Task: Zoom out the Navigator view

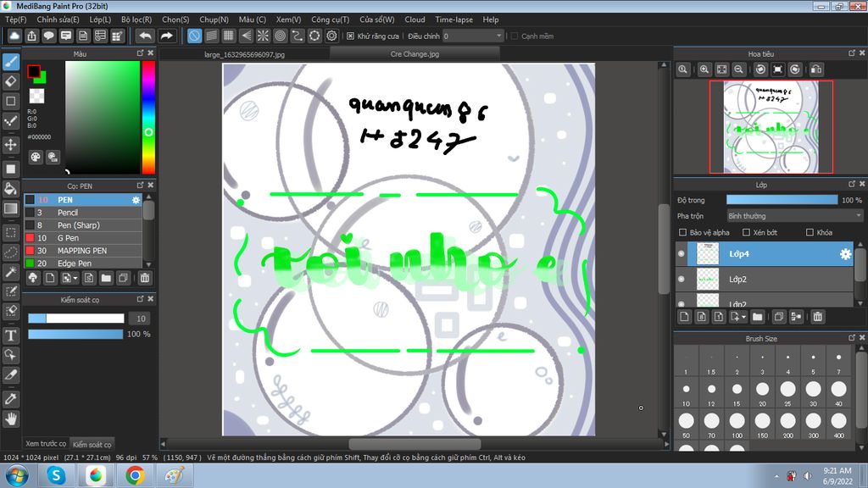Action: pos(738,69)
